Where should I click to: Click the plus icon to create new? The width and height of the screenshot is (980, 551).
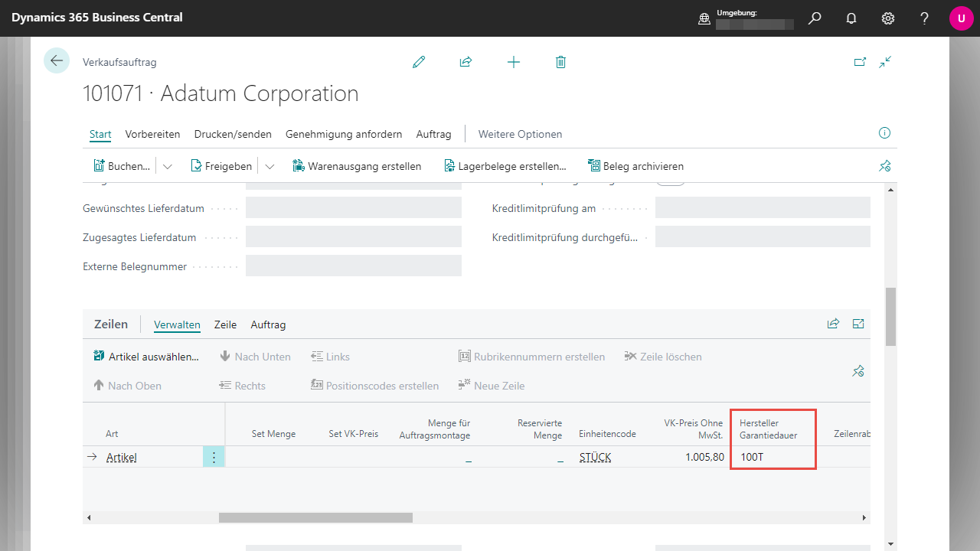[514, 62]
